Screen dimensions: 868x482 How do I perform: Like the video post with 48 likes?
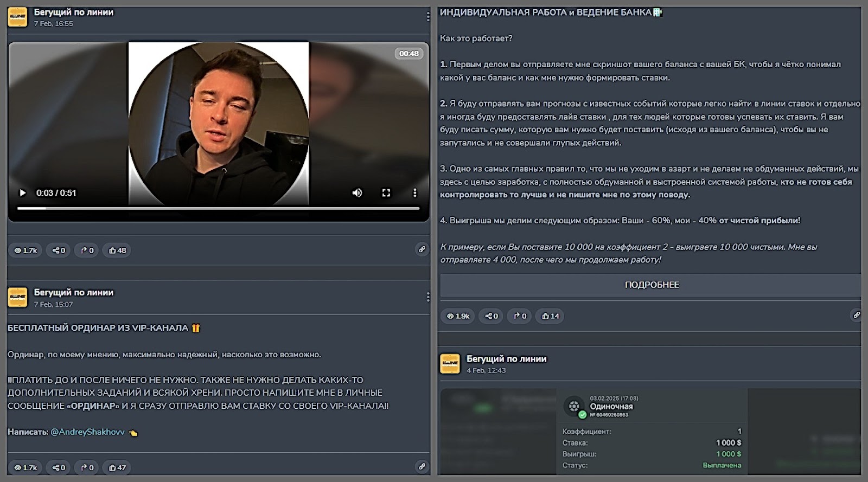tap(117, 250)
